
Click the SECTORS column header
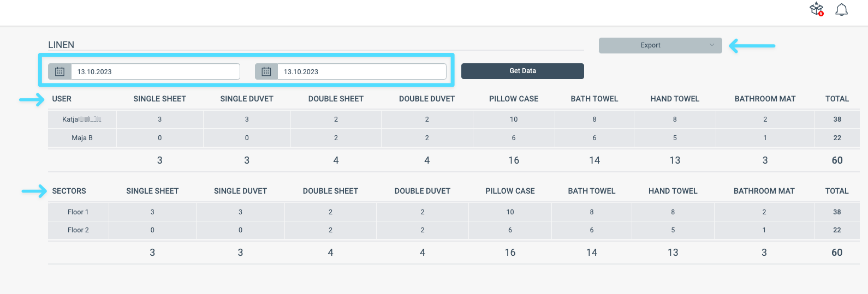69,191
